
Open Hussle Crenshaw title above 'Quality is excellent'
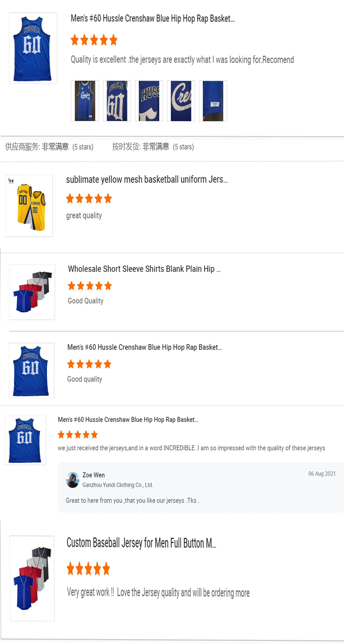[153, 18]
